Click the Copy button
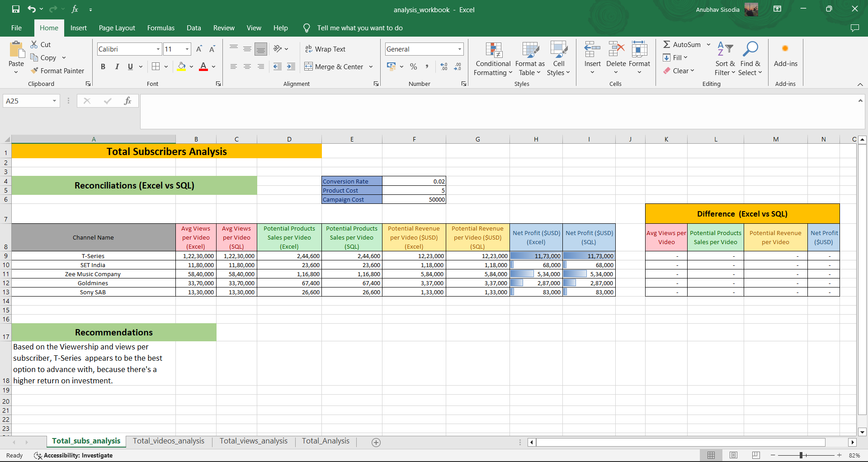 coord(43,57)
